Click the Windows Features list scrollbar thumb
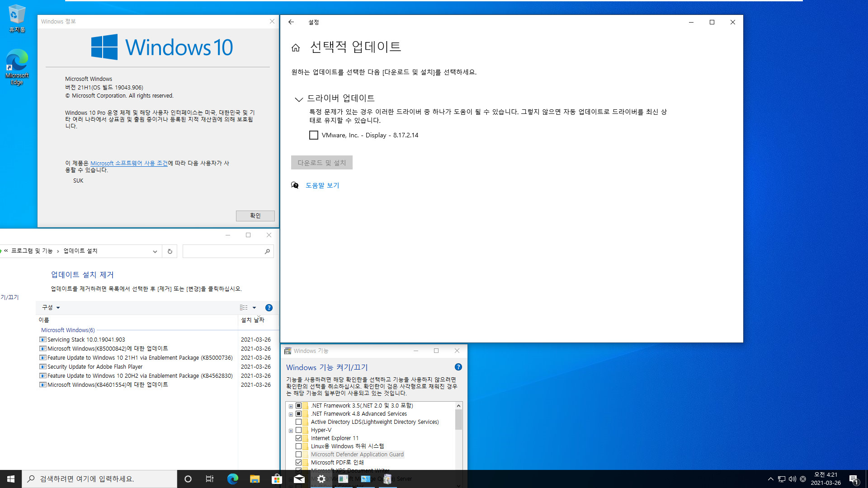868x488 pixels. (x=458, y=420)
